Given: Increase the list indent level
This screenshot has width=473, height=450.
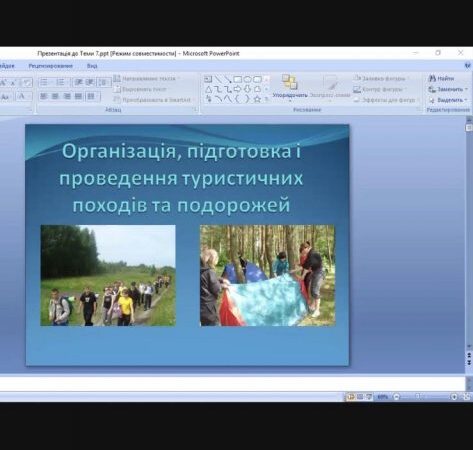Looking at the screenshot, I should click(x=90, y=82).
